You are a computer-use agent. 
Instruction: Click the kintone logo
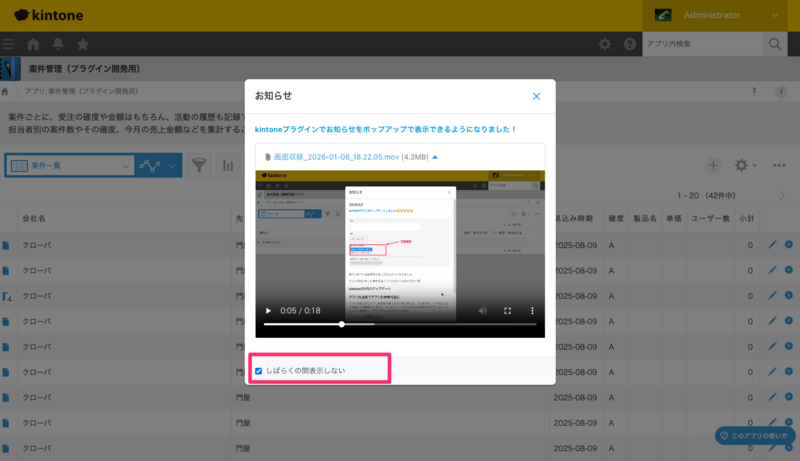(48, 15)
